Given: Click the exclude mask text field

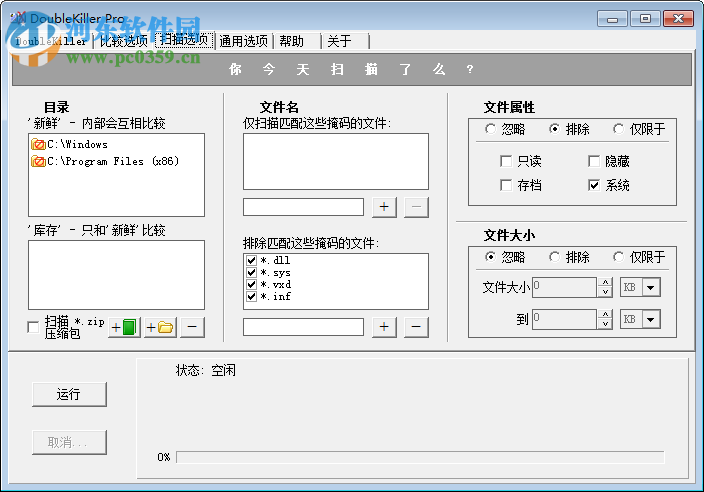Looking at the screenshot, I should point(304,327).
